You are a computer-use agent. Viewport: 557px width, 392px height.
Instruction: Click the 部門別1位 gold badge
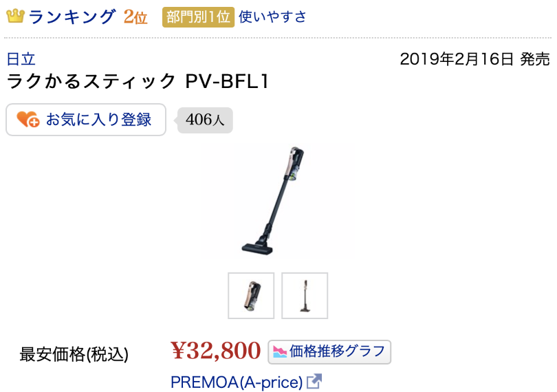(x=198, y=17)
